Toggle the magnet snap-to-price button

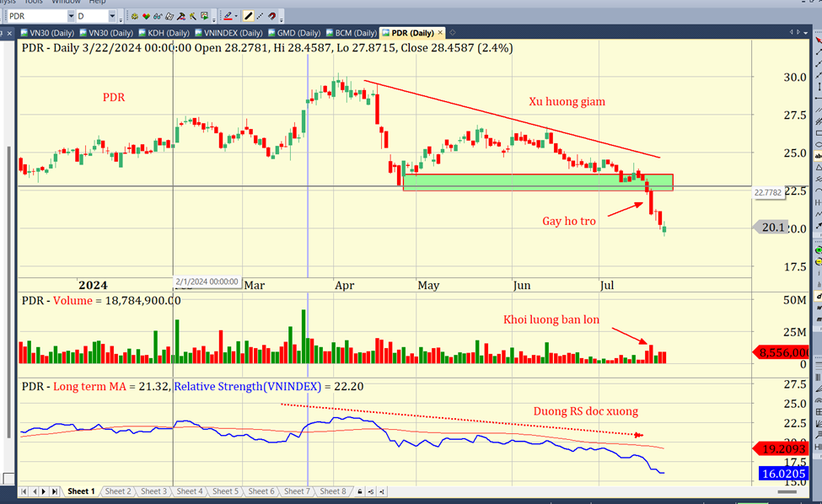pyautogui.click(x=272, y=16)
